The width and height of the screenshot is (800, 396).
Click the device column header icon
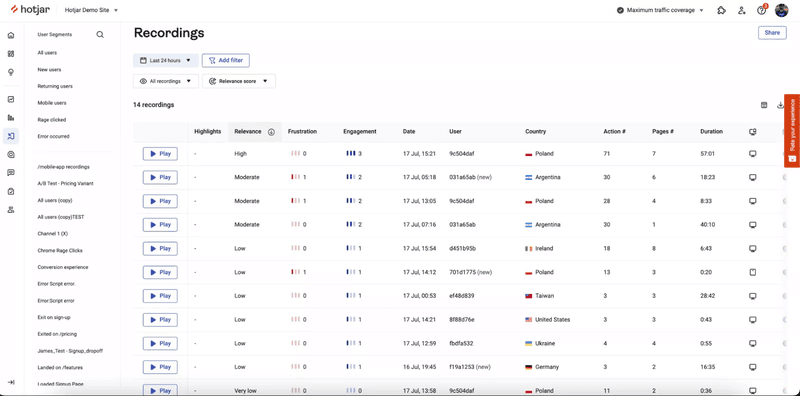(x=752, y=132)
